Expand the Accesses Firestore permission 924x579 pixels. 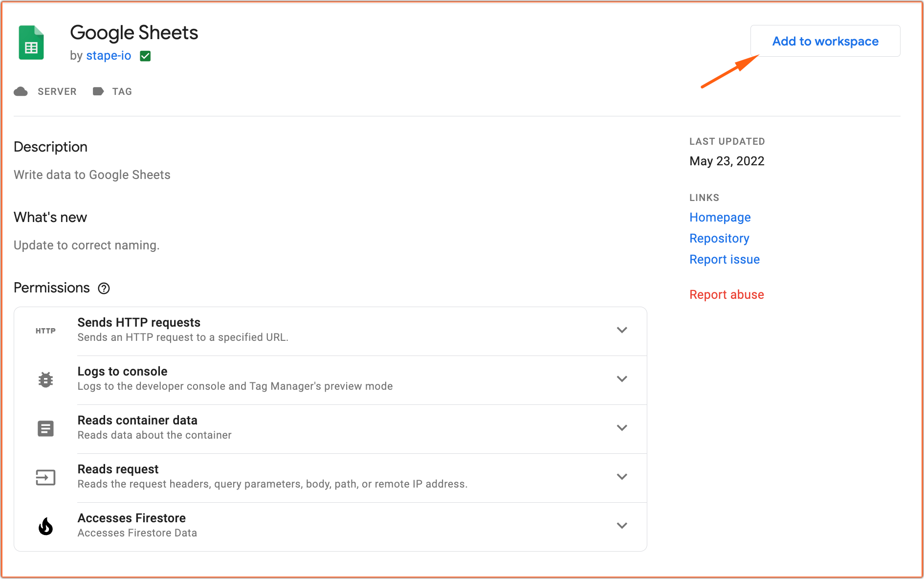coord(622,526)
